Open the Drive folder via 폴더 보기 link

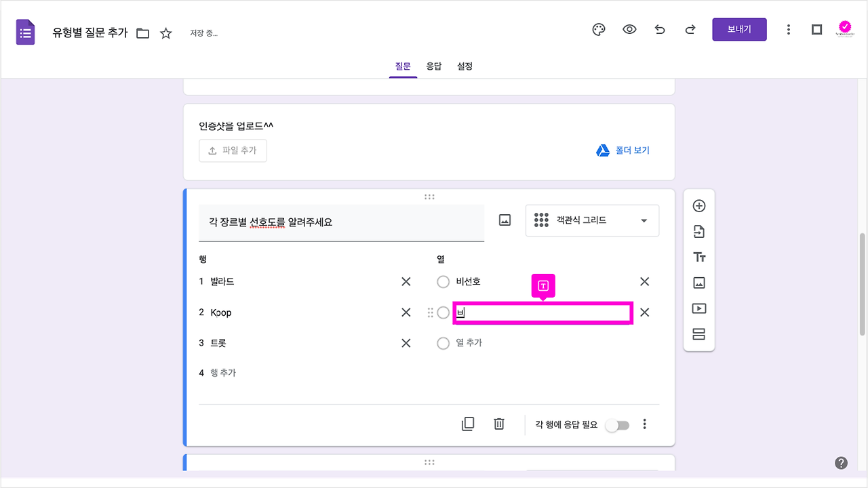tap(623, 150)
